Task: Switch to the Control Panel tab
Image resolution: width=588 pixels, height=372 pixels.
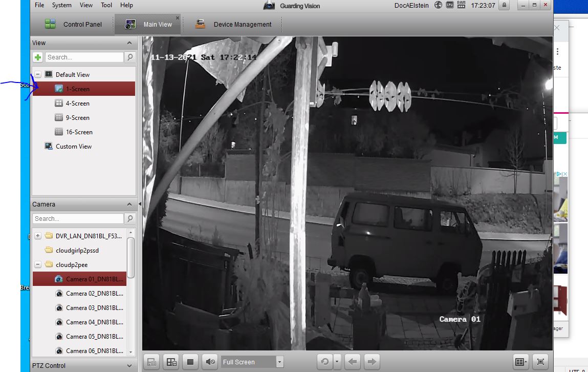Action: [73, 25]
